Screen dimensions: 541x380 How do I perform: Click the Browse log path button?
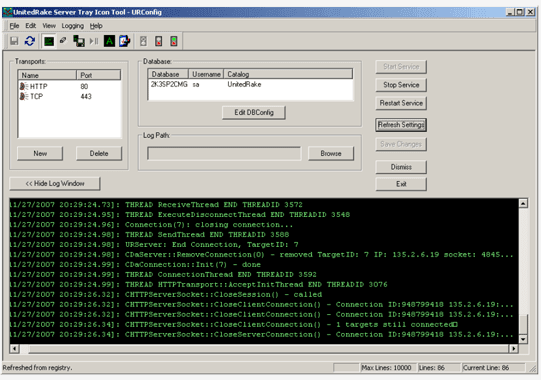pyautogui.click(x=331, y=153)
